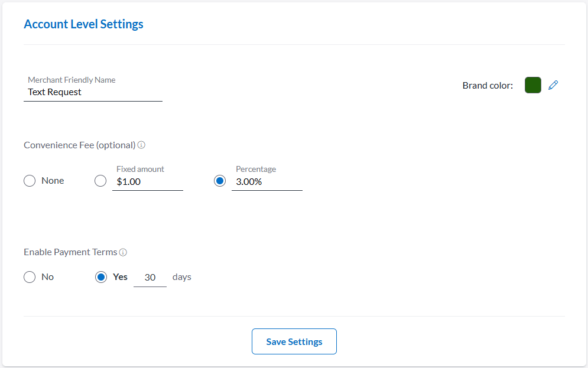Focus the Merchant Friendly Name field

coord(93,92)
